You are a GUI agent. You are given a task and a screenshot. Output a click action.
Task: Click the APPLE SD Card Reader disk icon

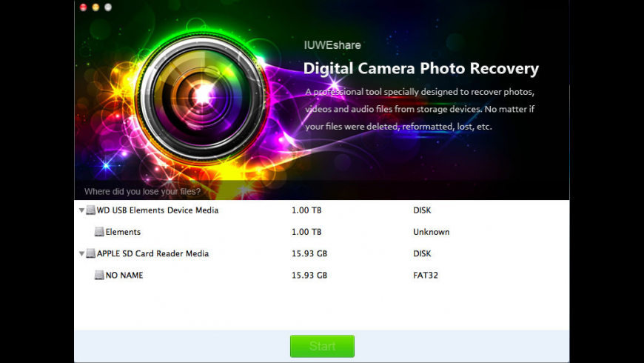pos(91,253)
